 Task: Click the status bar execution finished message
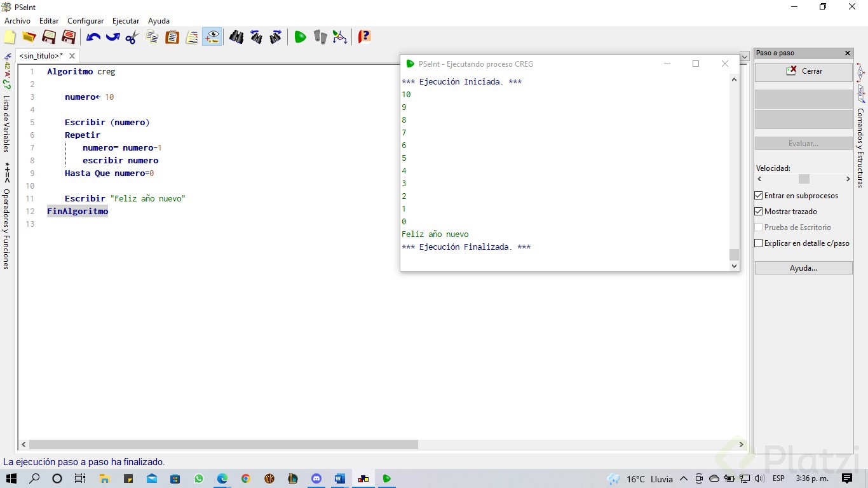pos(84,462)
